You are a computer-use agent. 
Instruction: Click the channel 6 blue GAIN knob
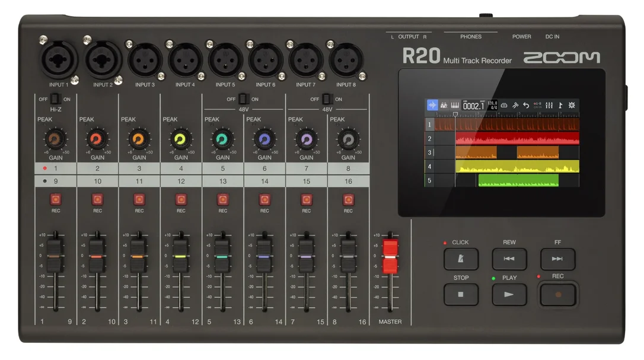point(264,140)
